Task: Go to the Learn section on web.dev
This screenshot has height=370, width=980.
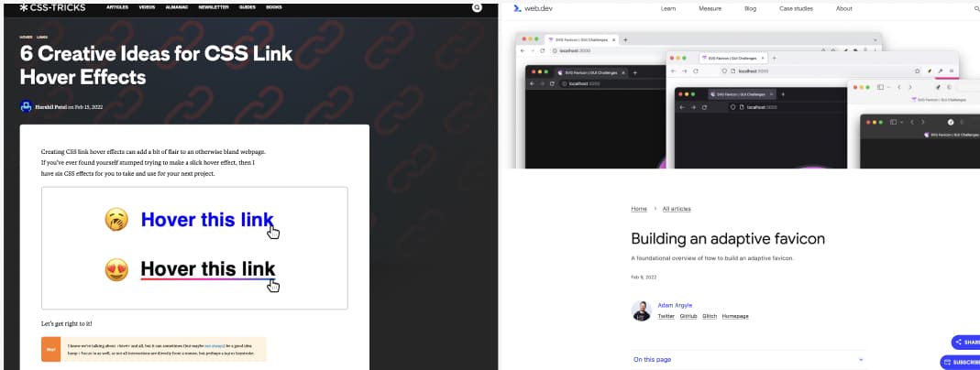Action: [668, 8]
